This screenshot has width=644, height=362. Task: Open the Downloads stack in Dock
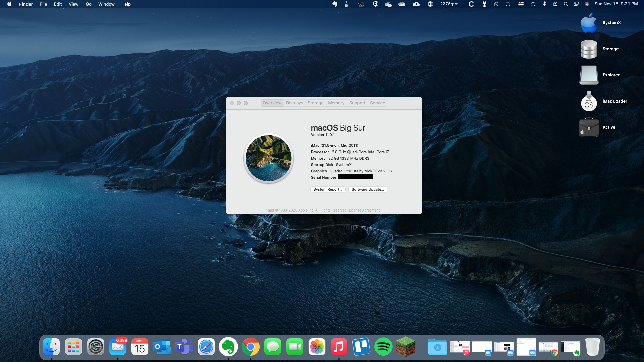[x=437, y=347]
